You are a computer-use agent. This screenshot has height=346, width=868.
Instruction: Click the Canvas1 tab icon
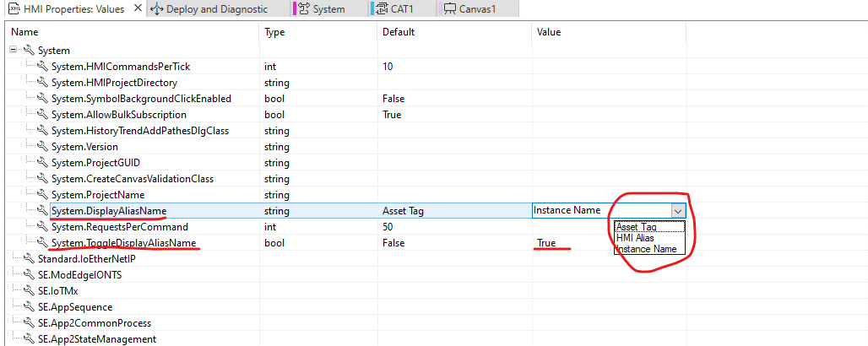[x=449, y=8]
